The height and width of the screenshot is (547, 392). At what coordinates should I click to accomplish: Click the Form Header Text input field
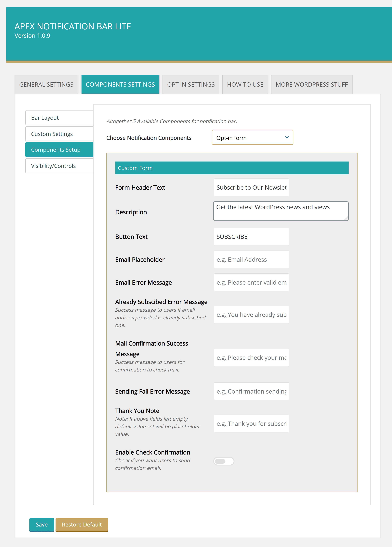tap(251, 187)
